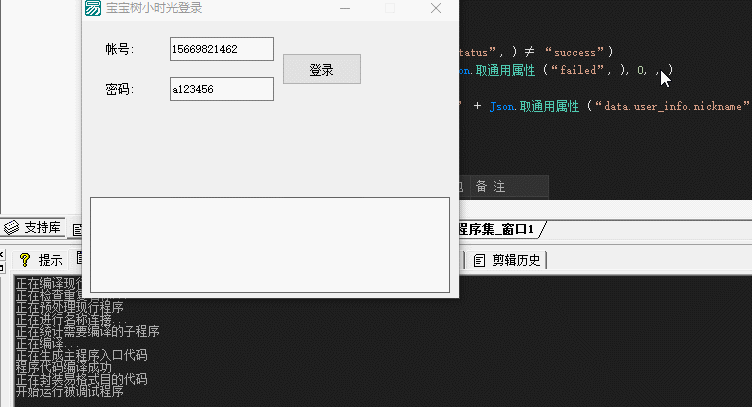Click the large empty result text box
The height and width of the screenshot is (407, 752).
(x=269, y=244)
